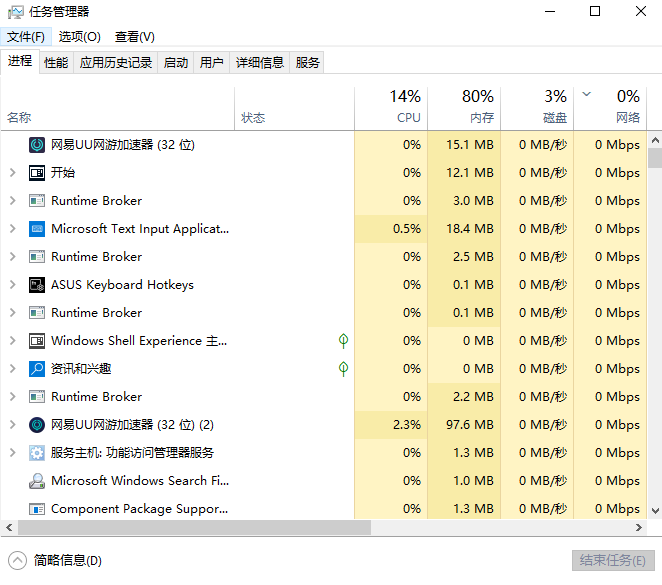Switch to the 性能 tab
The width and height of the screenshot is (662, 585).
point(56,63)
